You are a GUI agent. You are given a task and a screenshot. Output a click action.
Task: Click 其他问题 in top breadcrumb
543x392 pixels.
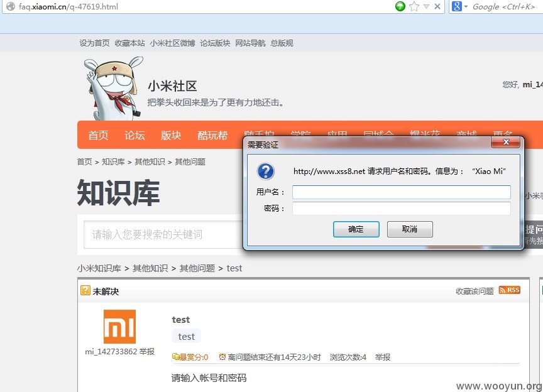(190, 161)
